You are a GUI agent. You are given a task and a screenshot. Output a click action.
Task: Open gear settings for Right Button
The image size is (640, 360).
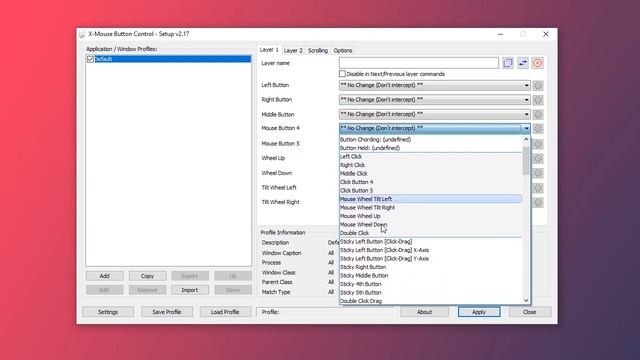pyautogui.click(x=538, y=100)
